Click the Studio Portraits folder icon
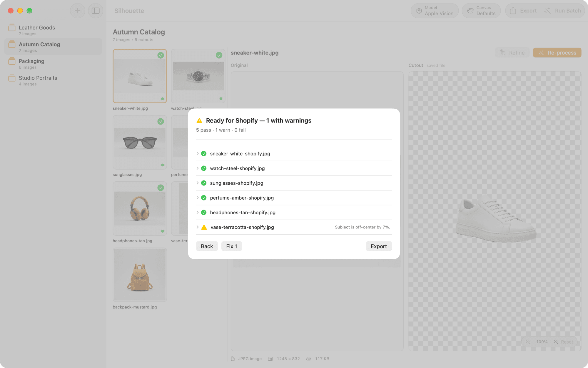 [12, 78]
